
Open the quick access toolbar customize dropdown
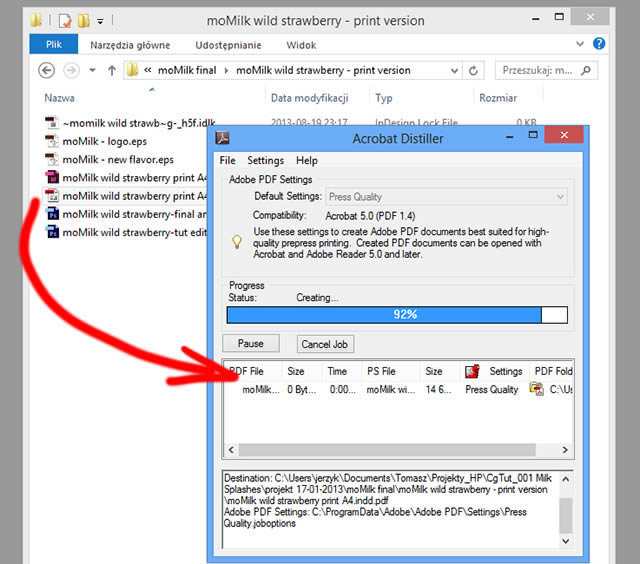[100, 21]
